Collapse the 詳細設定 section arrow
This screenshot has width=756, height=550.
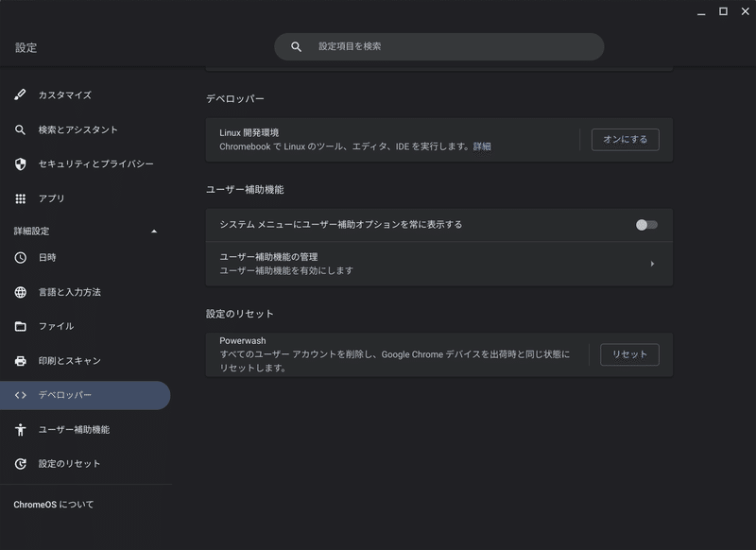coord(154,232)
